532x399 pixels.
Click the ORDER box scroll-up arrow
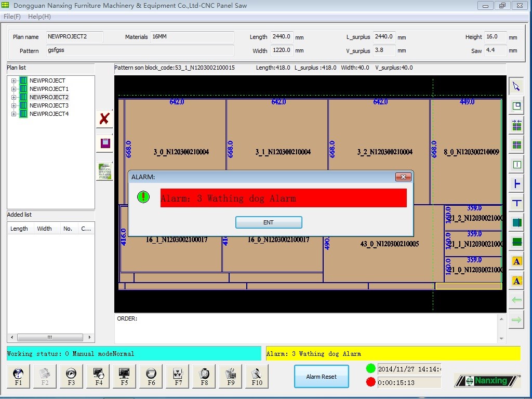[x=501, y=319]
